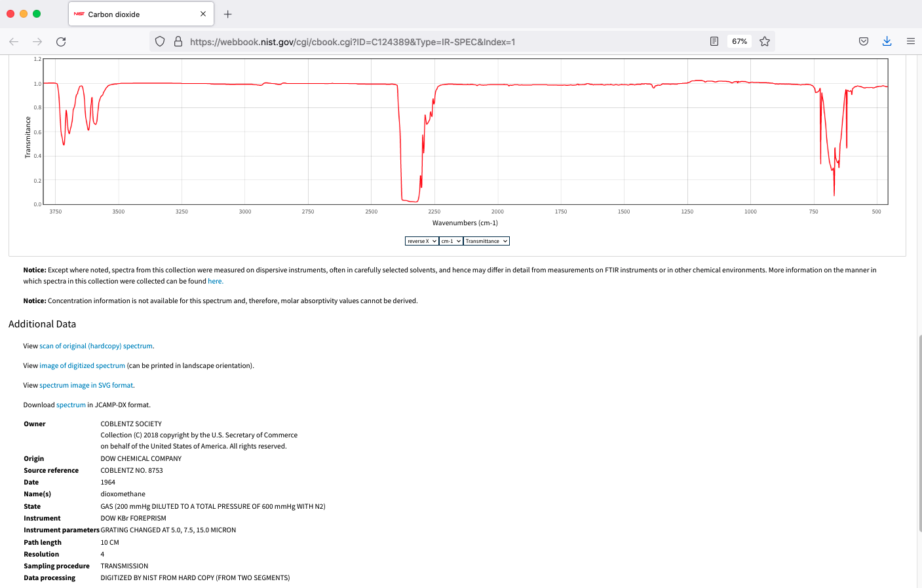Click the browser forward arrow
The width and height of the screenshot is (922, 588).
pyautogui.click(x=37, y=41)
